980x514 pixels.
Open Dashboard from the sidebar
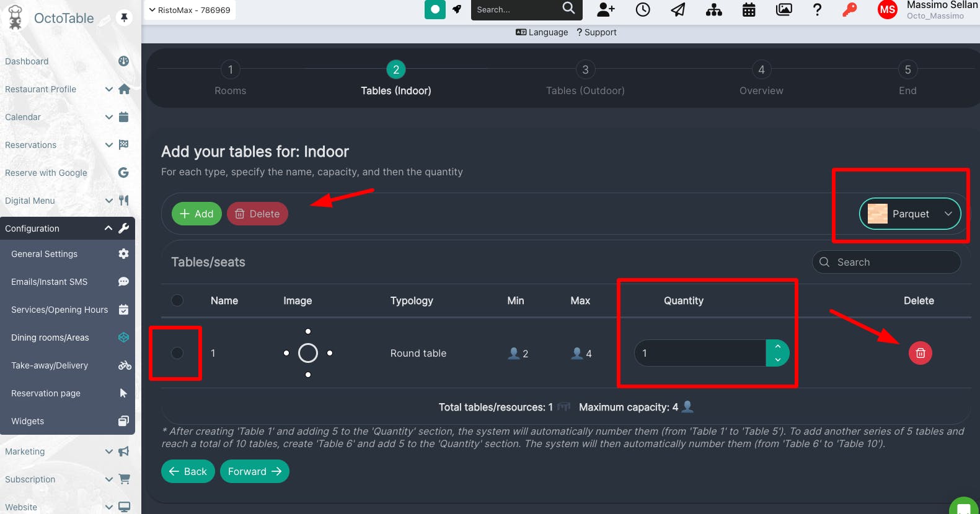click(x=67, y=61)
